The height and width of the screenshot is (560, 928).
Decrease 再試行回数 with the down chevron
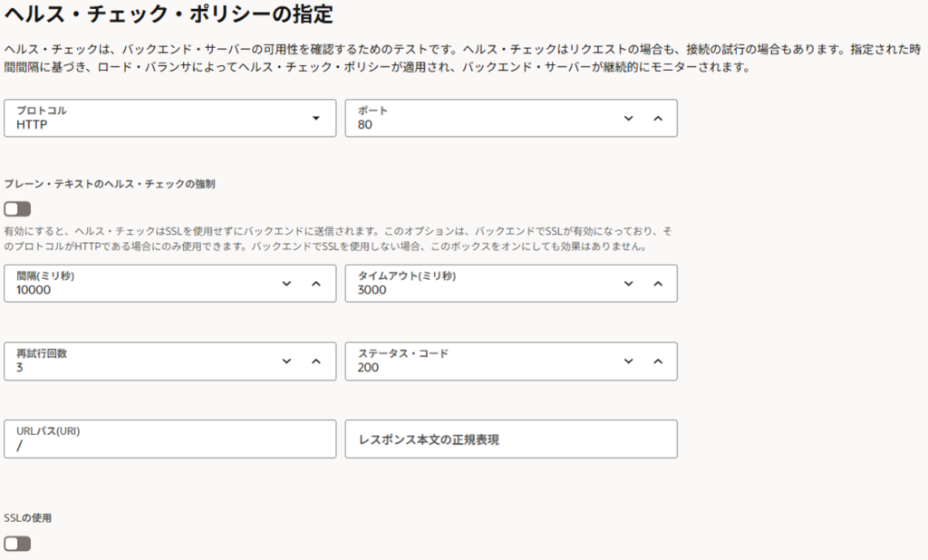(x=286, y=361)
